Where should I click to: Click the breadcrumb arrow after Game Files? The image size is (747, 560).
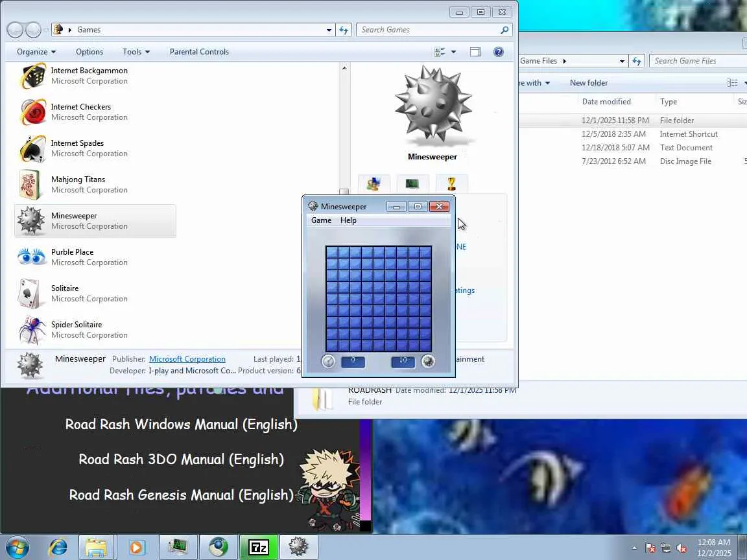(x=565, y=61)
